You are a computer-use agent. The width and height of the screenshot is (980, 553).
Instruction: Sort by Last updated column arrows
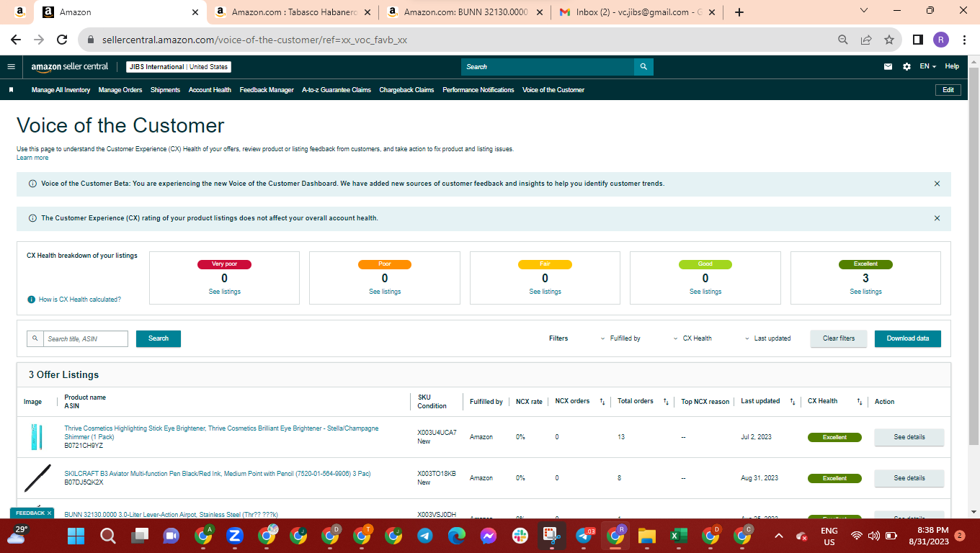(x=792, y=402)
